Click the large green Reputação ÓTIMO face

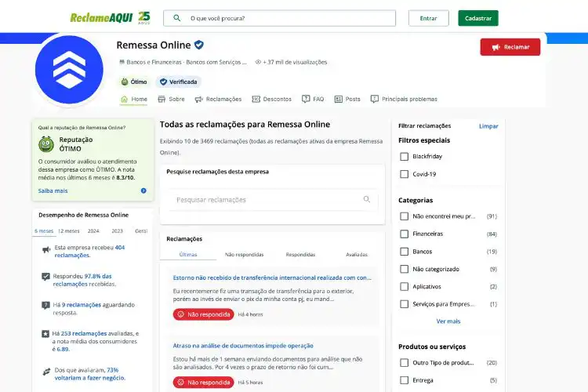point(46,144)
